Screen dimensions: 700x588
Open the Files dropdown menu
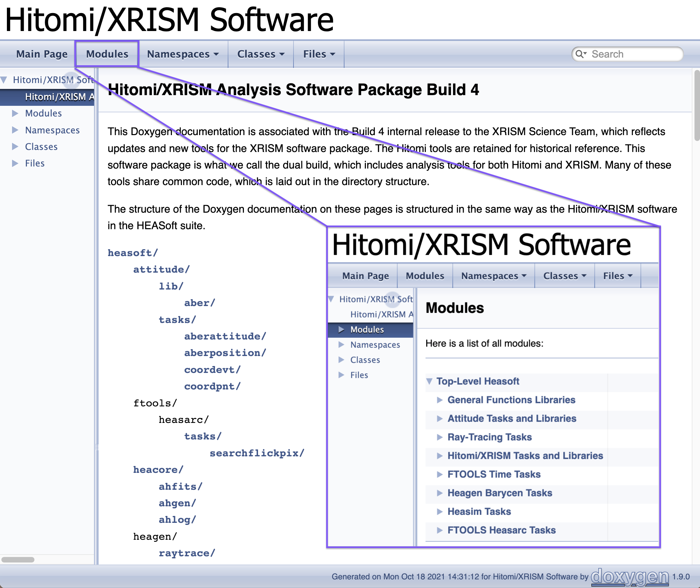coord(319,54)
